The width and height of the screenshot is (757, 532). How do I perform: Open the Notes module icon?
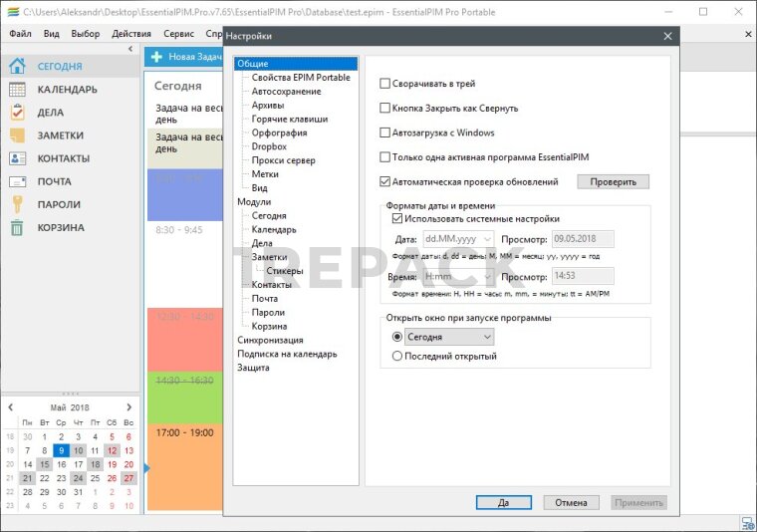(x=17, y=135)
